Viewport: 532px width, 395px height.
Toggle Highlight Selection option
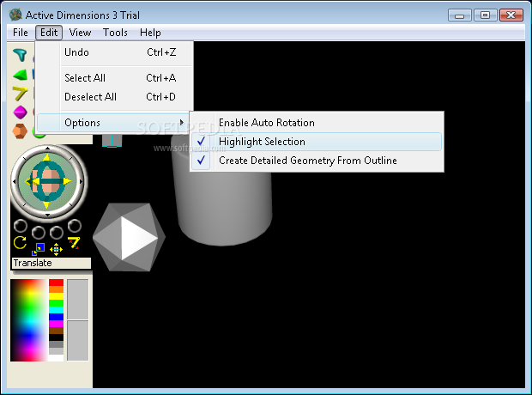[317, 142]
